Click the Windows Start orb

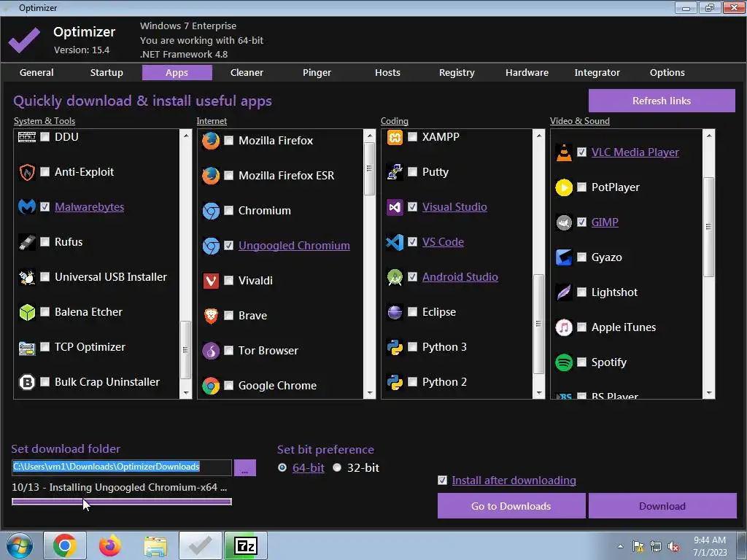pos(20,545)
